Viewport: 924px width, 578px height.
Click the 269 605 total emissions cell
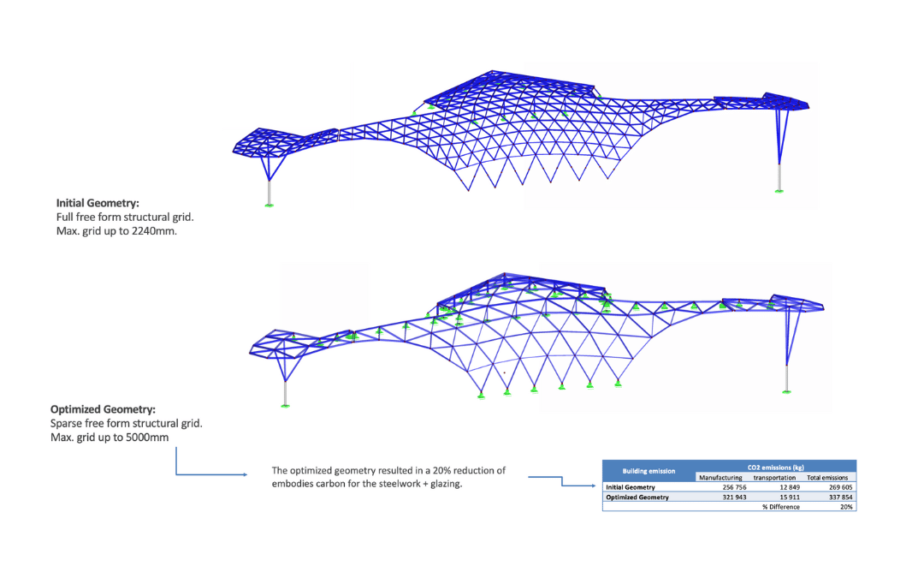[835, 486]
